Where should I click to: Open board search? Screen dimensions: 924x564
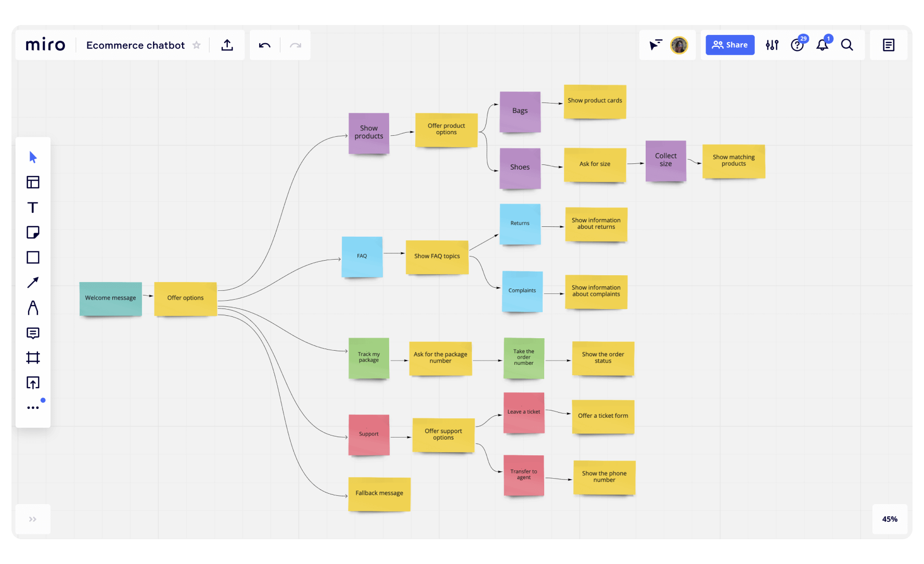(847, 45)
